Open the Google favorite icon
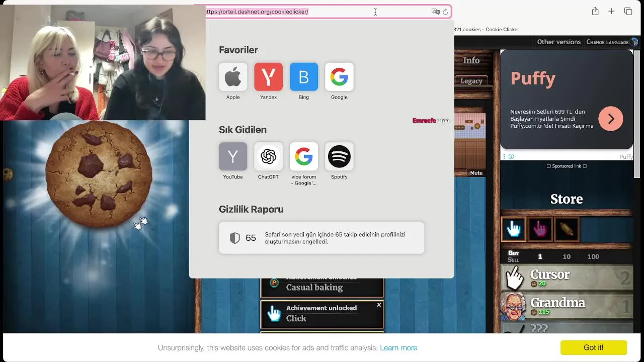The image size is (644, 362). click(339, 77)
